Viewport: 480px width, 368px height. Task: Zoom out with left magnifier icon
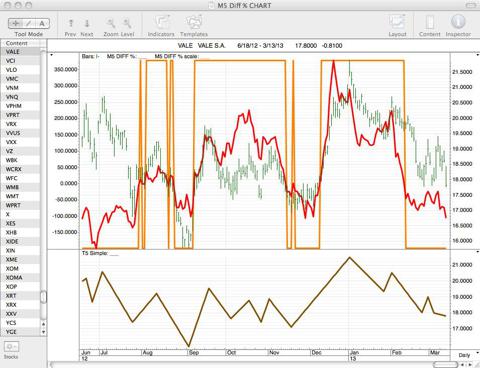tap(111, 23)
